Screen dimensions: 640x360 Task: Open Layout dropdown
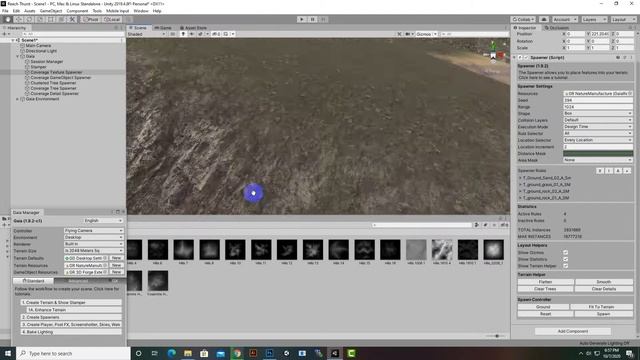point(623,19)
